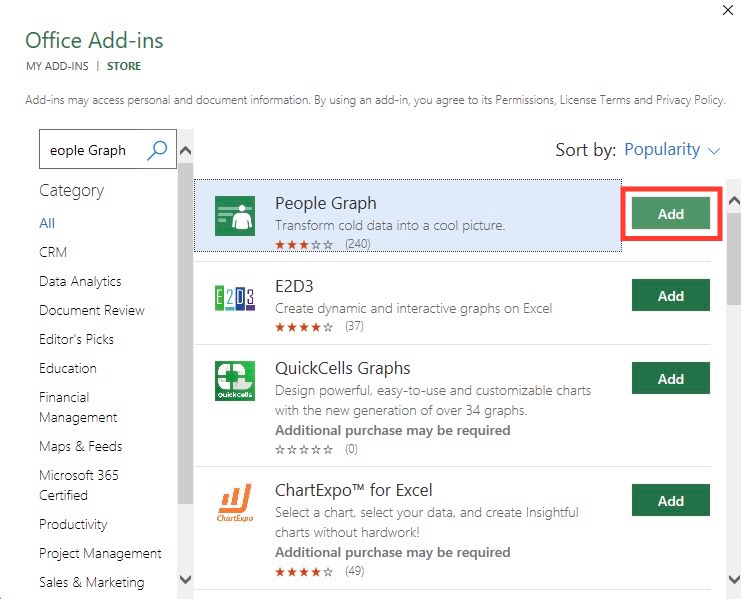Open the ChartExpo™ for Excel title

(x=353, y=490)
